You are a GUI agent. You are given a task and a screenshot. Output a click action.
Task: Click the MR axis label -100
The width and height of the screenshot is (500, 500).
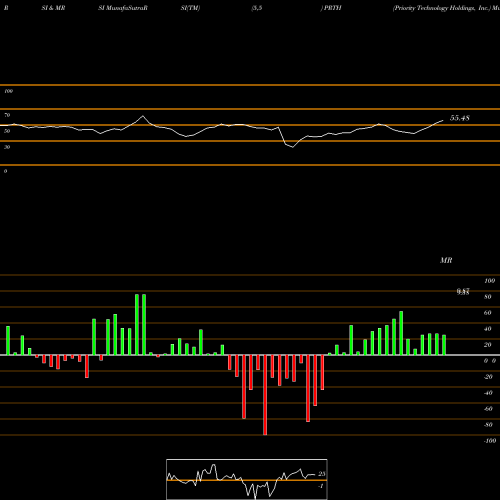pyautogui.click(x=490, y=441)
